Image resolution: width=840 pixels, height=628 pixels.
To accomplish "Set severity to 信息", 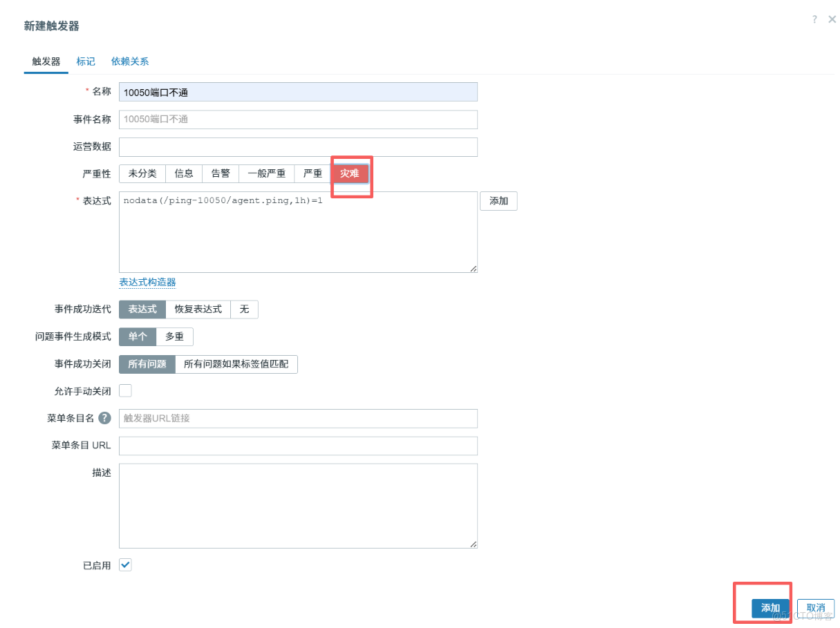I will (184, 173).
